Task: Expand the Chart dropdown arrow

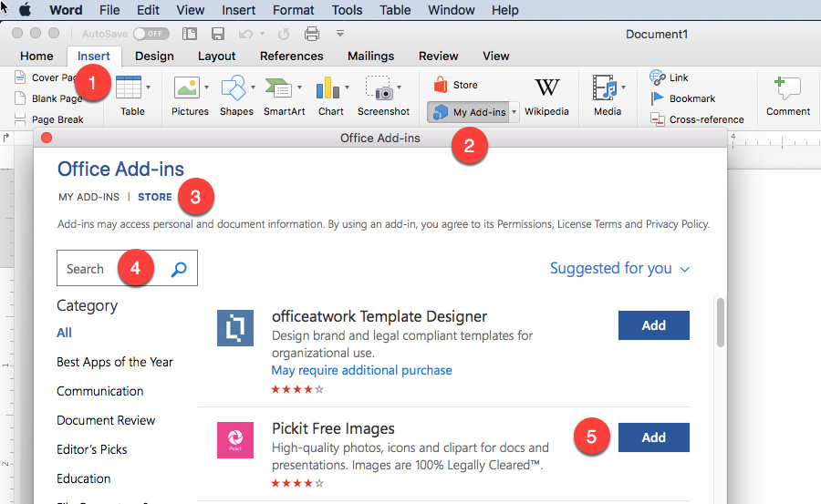Action: (347, 87)
